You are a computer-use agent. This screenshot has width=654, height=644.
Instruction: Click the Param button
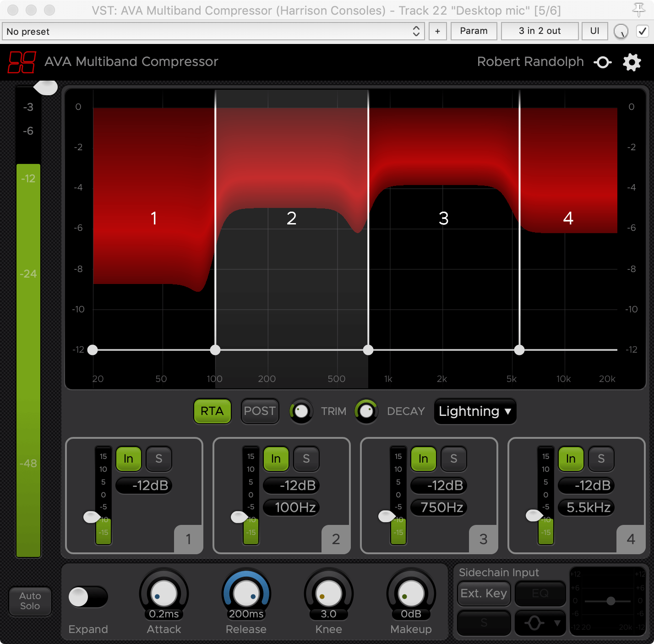474,31
